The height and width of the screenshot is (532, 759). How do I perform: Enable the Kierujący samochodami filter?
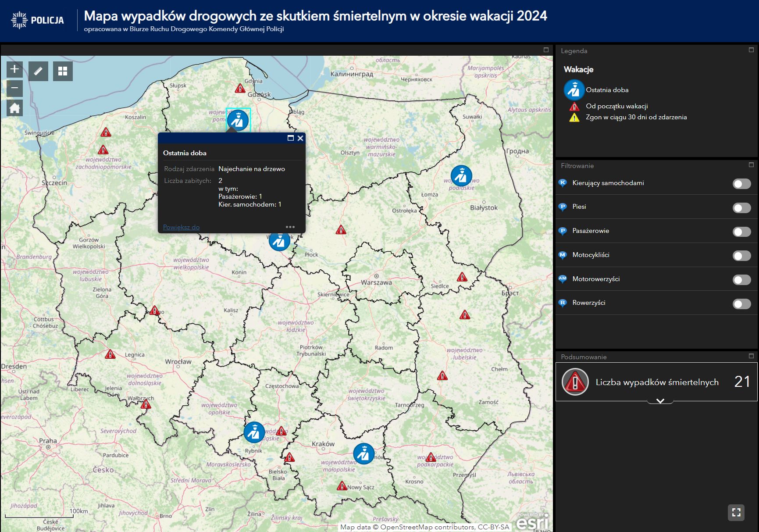click(741, 184)
